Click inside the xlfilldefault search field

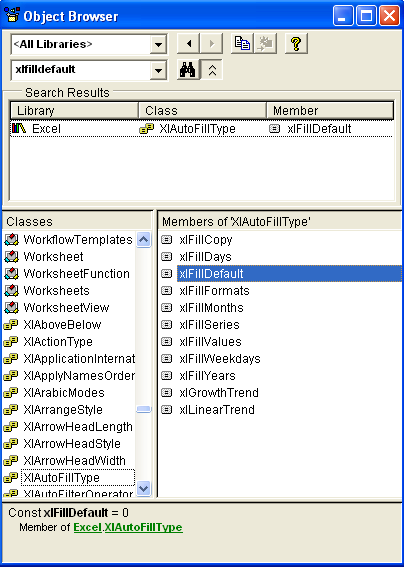(x=81, y=70)
